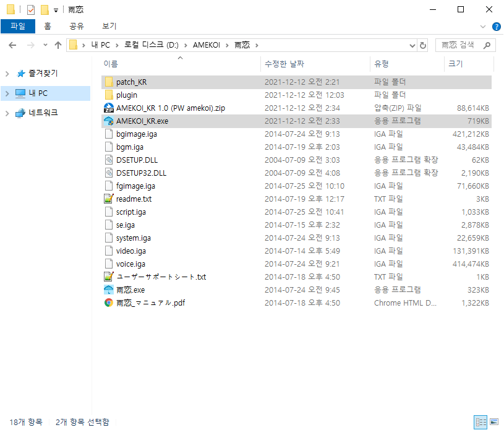
Task: Go back with the left arrow
Action: [12, 45]
